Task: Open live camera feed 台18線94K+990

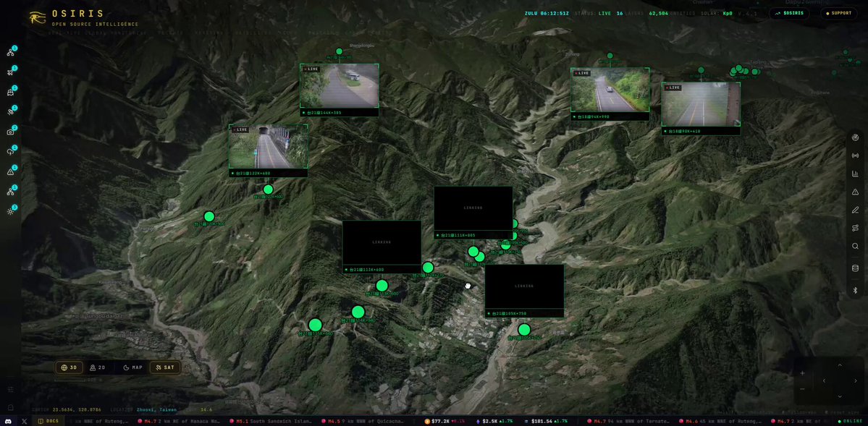Action: click(x=610, y=94)
